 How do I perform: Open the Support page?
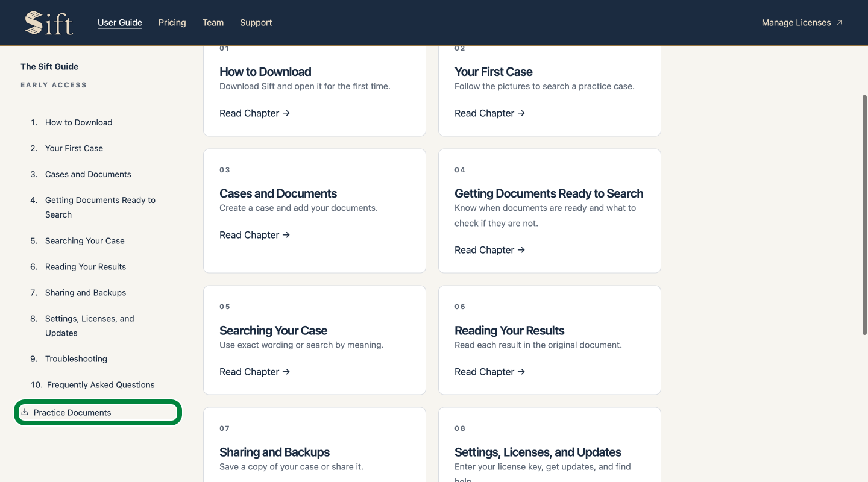pos(256,22)
